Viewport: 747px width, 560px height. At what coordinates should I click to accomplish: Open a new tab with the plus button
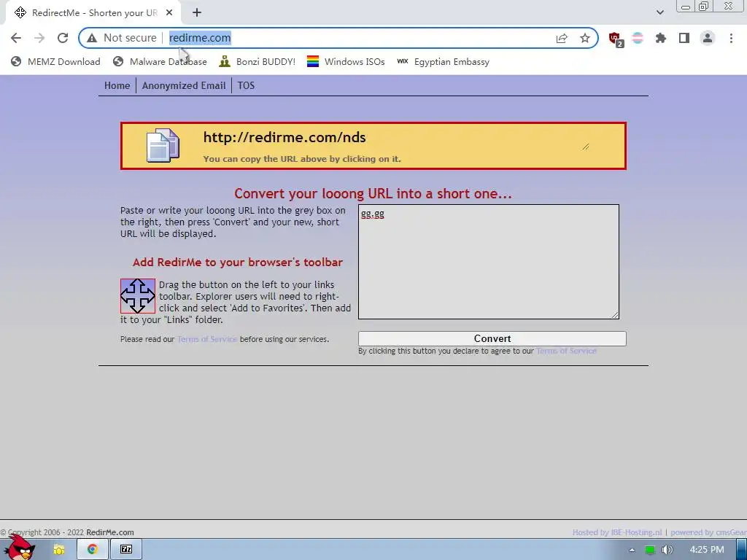coord(197,13)
